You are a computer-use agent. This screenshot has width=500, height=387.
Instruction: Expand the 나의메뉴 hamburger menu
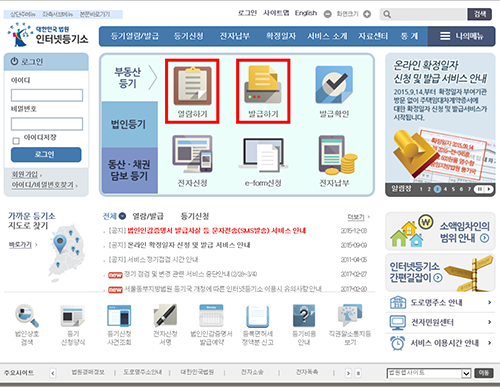point(462,36)
